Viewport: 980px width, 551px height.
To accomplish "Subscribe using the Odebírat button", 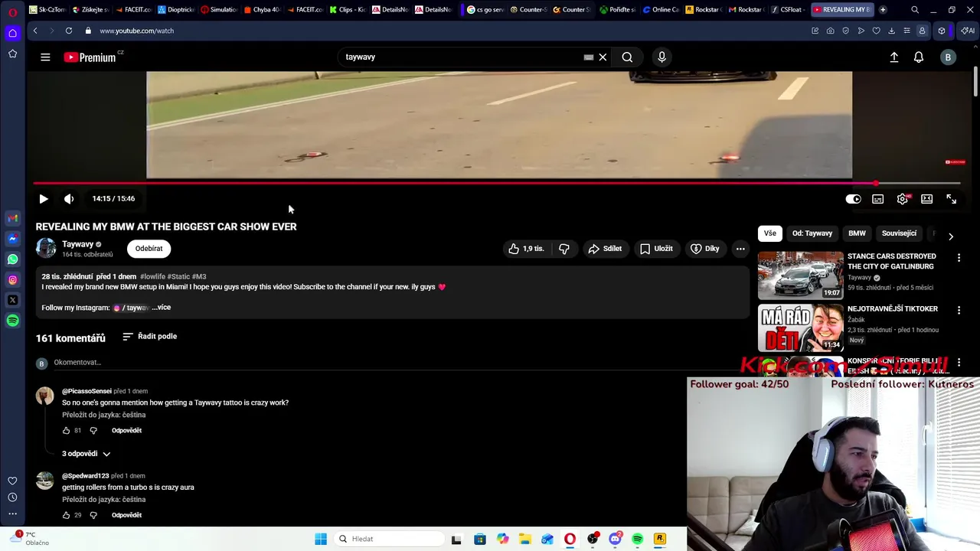I will 149,249.
